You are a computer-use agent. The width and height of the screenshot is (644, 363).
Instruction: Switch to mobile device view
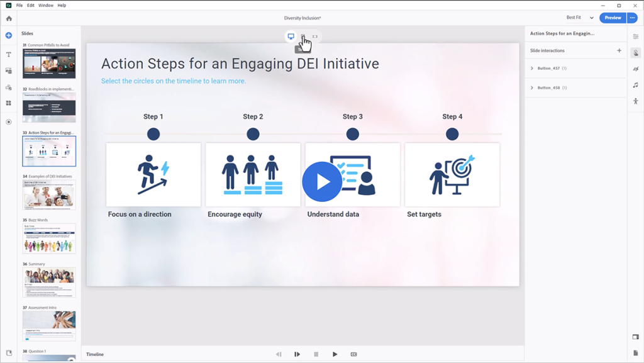pos(314,36)
